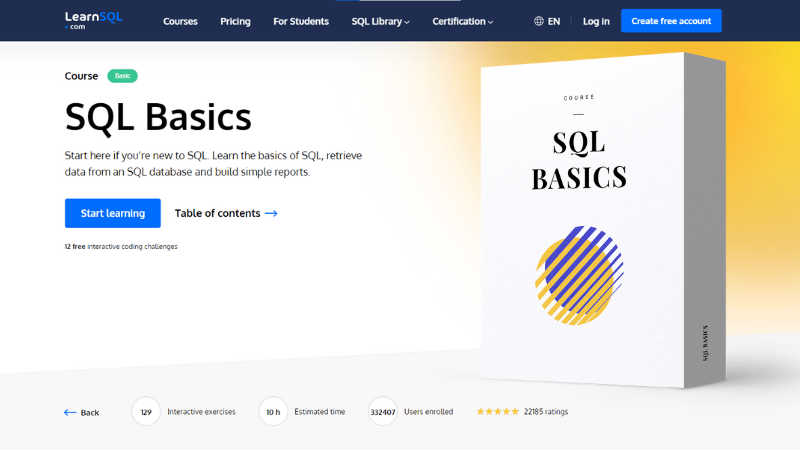Expand the SQL Library dropdown
The width and height of the screenshot is (800, 450).
380,21
